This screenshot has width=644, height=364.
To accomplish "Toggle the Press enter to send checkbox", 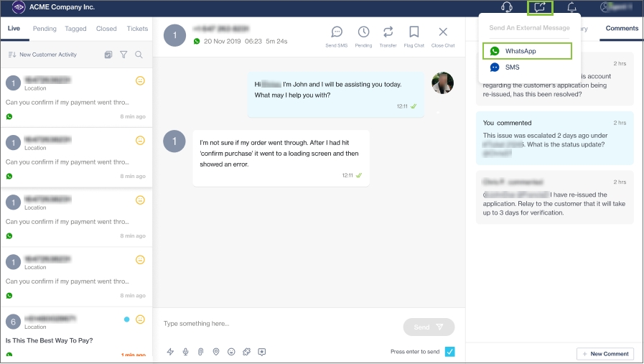I will 449,352.
